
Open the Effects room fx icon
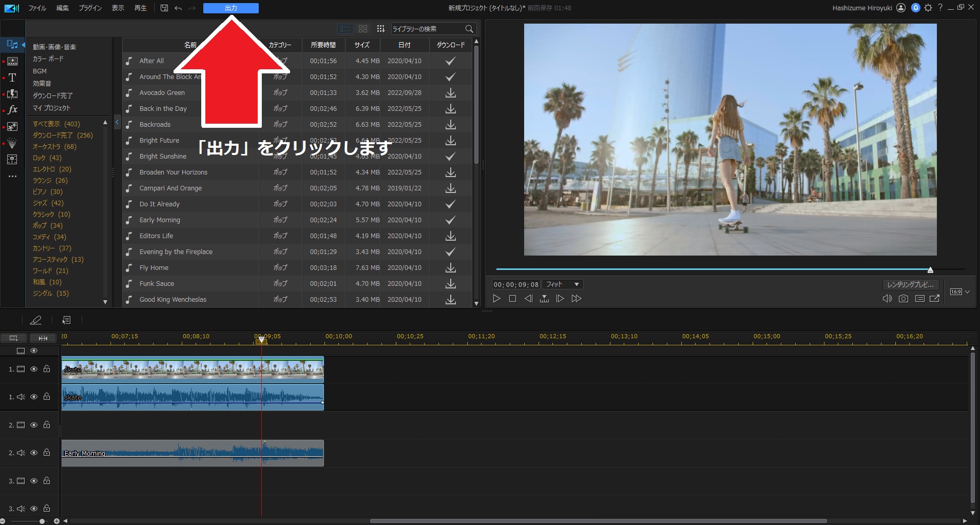12,110
